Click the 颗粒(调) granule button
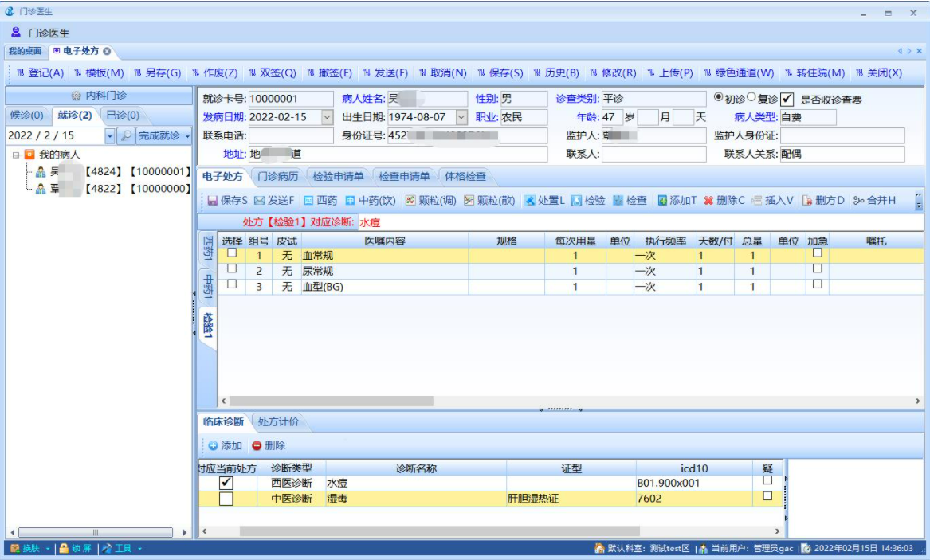Image resolution: width=930 pixels, height=560 pixels. coord(430,200)
